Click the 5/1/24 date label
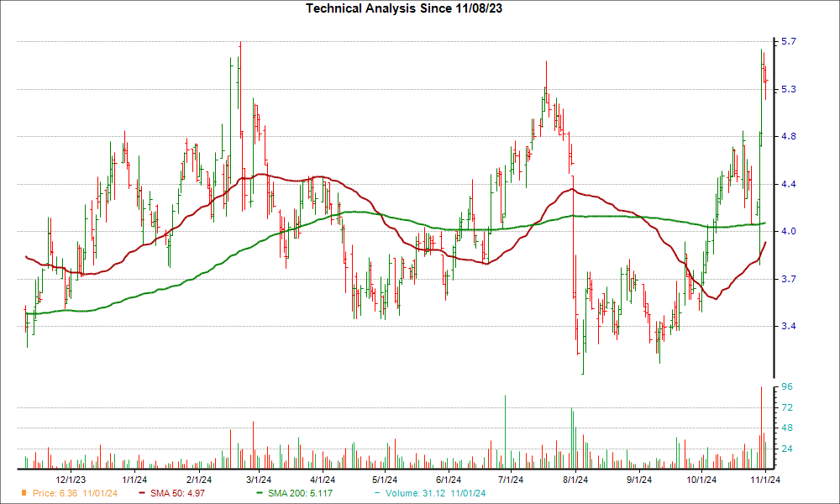The height and width of the screenshot is (504, 840). [x=384, y=480]
